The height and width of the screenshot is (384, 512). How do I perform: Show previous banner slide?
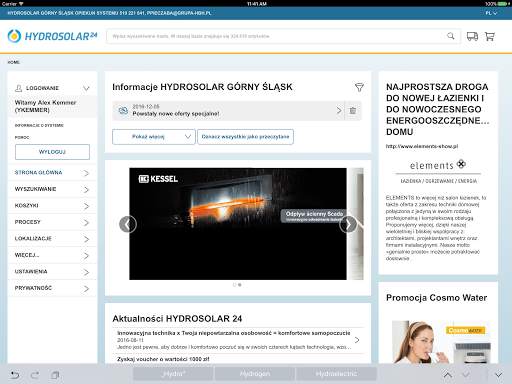128,224
